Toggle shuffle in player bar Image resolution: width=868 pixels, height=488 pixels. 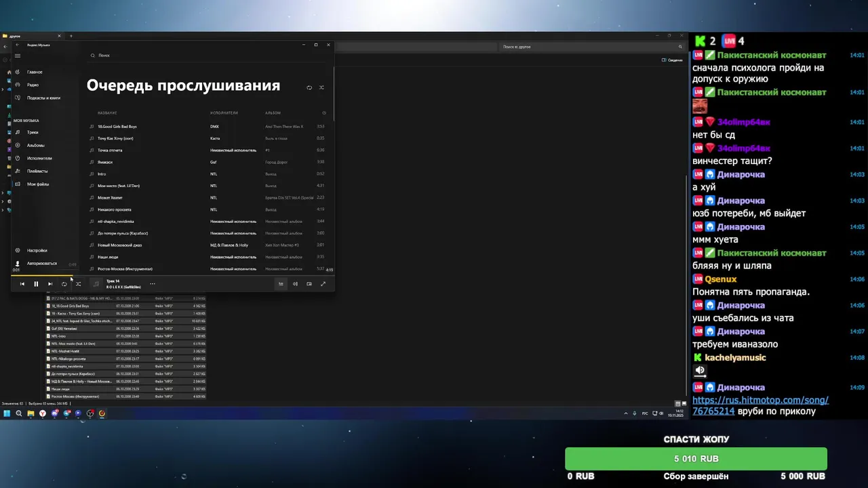(78, 284)
